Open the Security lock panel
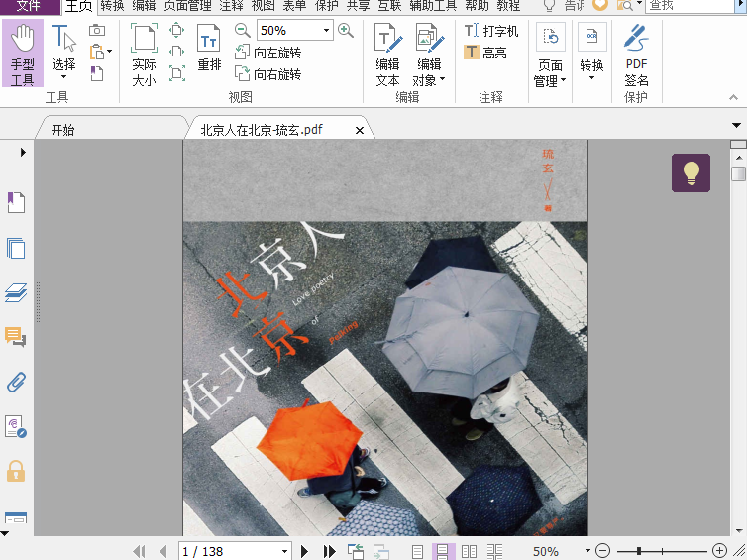Screen dimensions: 747x560 click(16, 471)
